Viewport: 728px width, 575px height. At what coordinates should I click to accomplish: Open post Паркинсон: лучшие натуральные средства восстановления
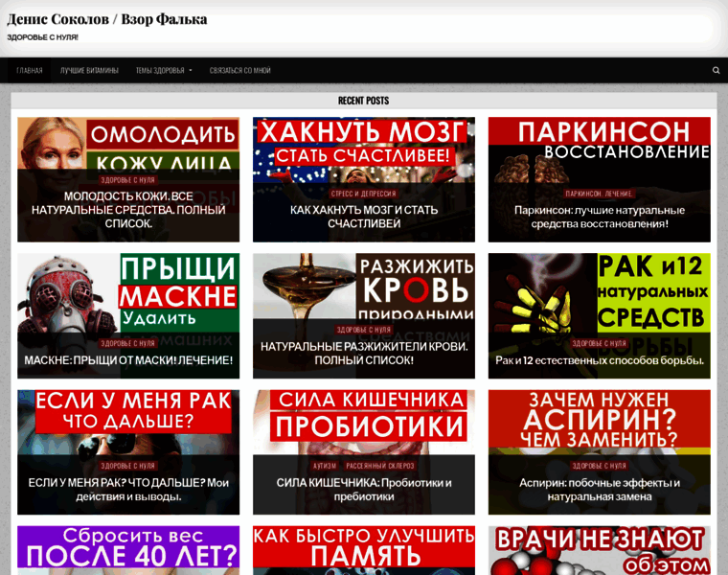point(600,217)
